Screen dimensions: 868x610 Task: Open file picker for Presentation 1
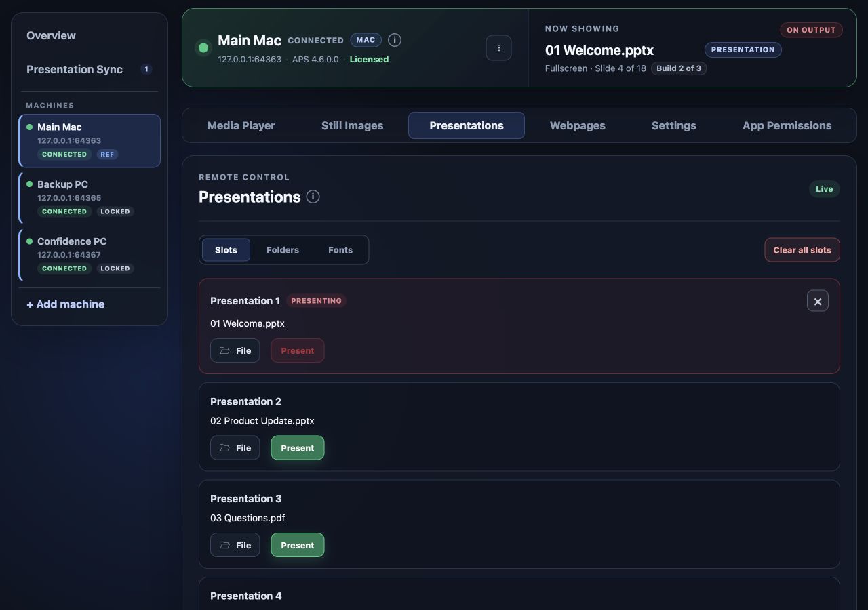coord(235,350)
